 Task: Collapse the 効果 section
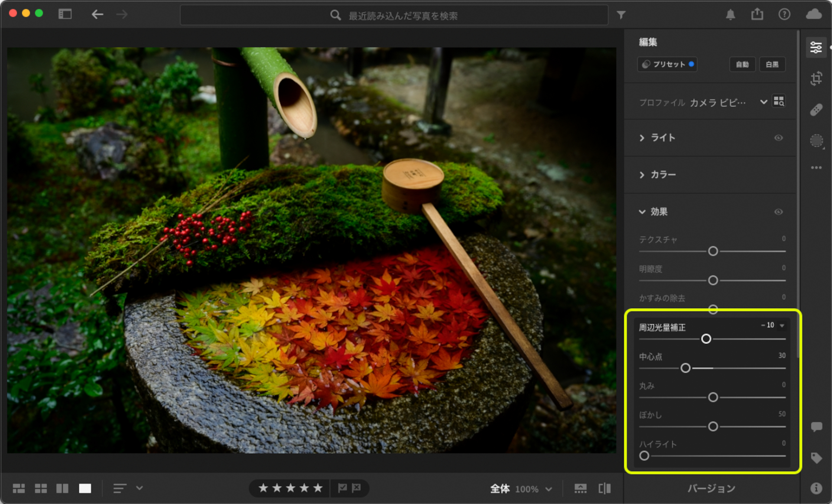(x=642, y=212)
